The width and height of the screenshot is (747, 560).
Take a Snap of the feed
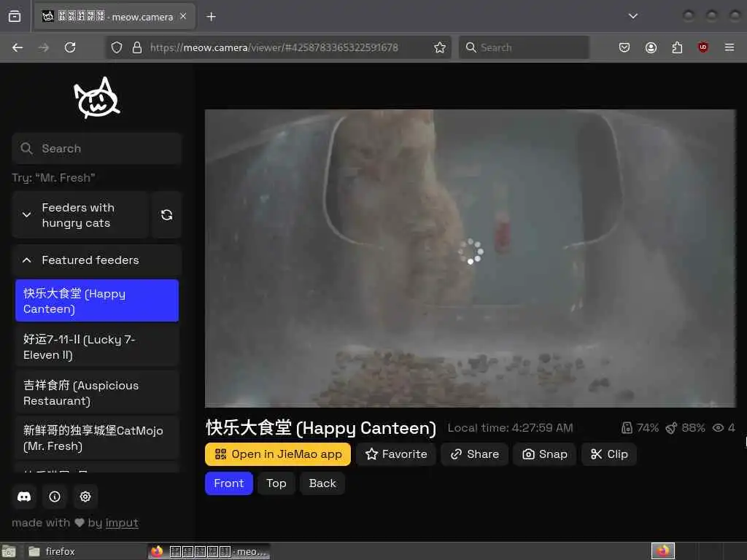[x=545, y=454]
